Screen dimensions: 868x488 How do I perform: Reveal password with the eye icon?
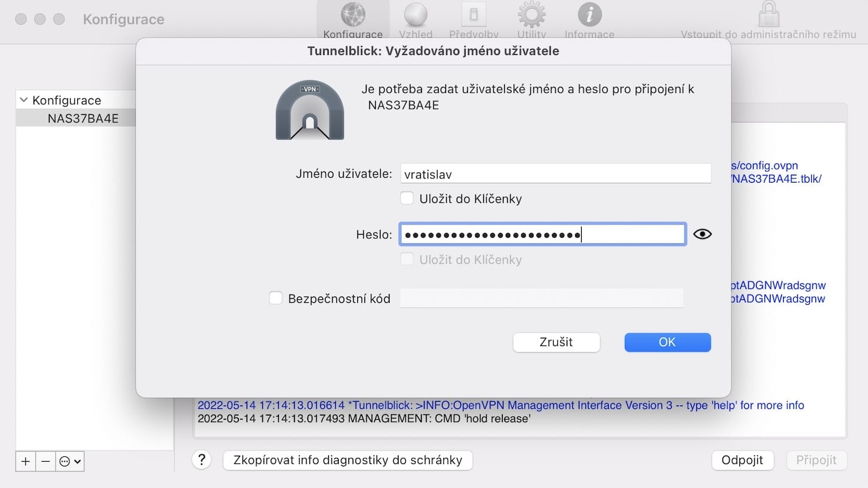[x=702, y=234]
